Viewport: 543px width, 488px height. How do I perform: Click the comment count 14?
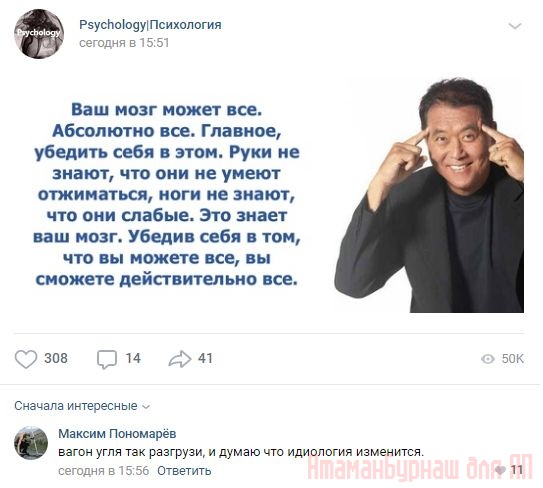(133, 358)
